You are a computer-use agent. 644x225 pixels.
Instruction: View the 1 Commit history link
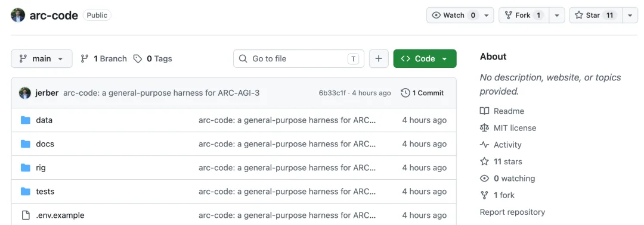click(422, 93)
